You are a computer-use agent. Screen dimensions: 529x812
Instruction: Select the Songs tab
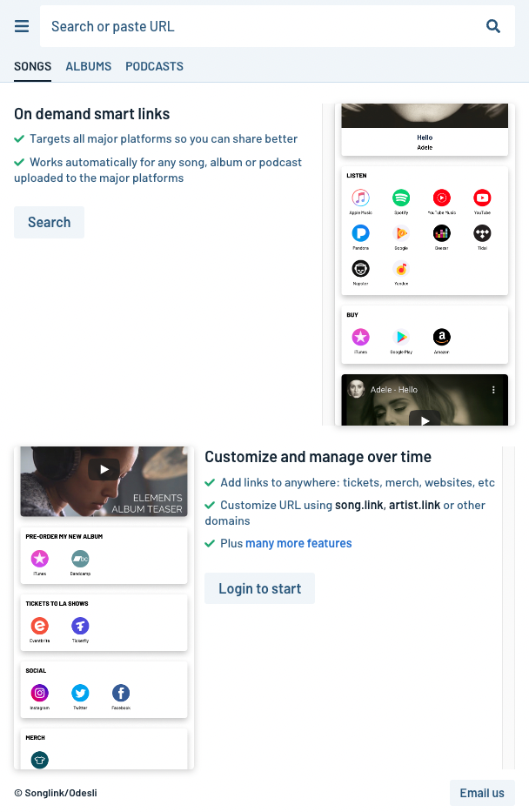pyautogui.click(x=32, y=66)
